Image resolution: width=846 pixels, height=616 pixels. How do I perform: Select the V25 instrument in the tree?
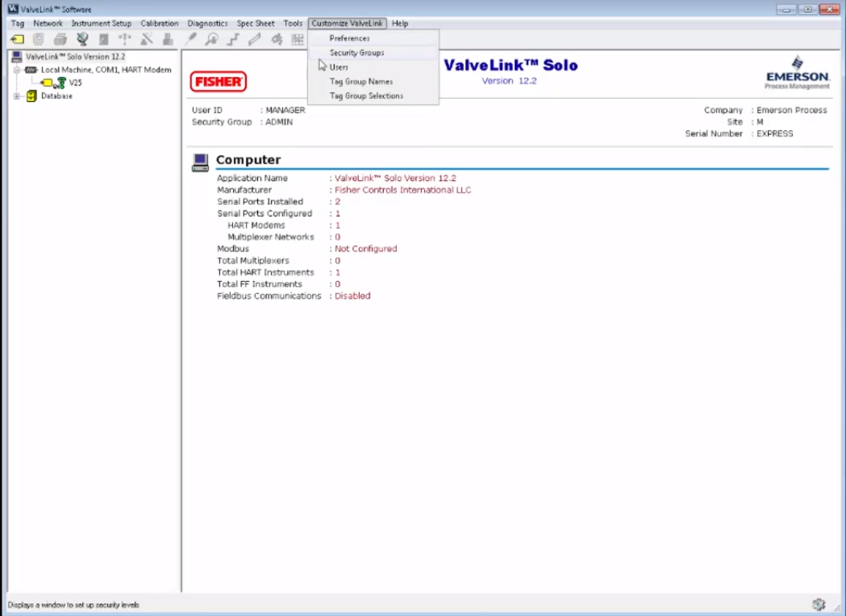(x=75, y=82)
